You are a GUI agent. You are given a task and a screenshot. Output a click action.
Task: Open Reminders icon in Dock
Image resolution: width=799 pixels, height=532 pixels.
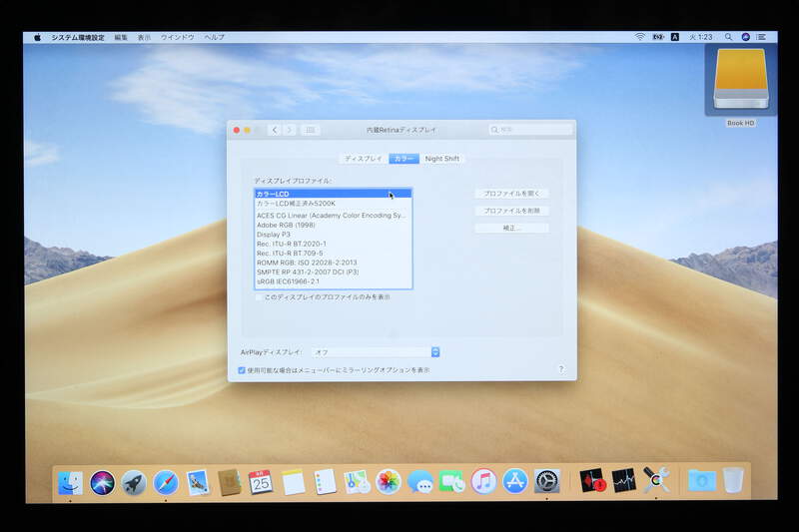click(325, 482)
